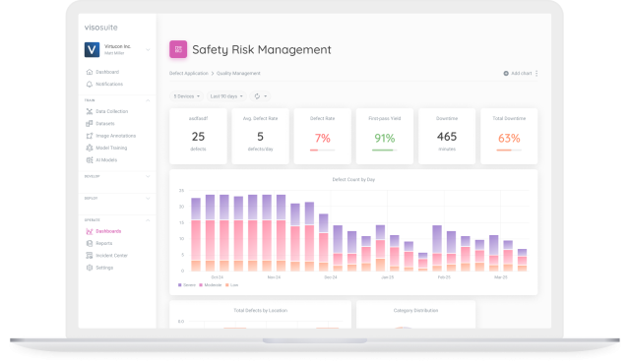
Task: Open the refresh interval dropdown arrow
Action: click(x=265, y=96)
